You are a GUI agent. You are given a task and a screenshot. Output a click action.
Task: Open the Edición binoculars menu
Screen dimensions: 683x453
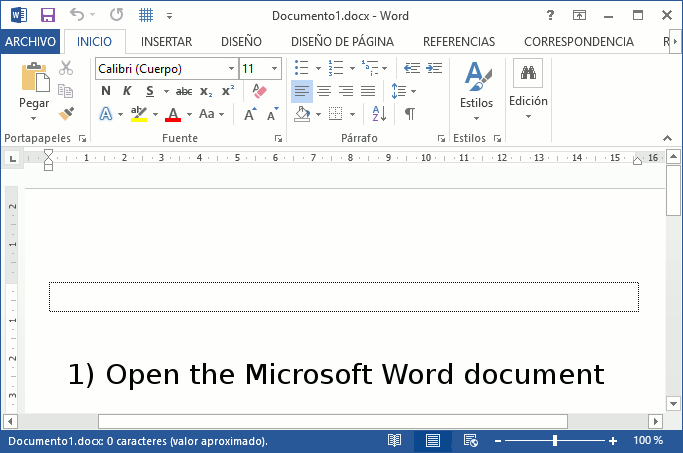click(528, 89)
